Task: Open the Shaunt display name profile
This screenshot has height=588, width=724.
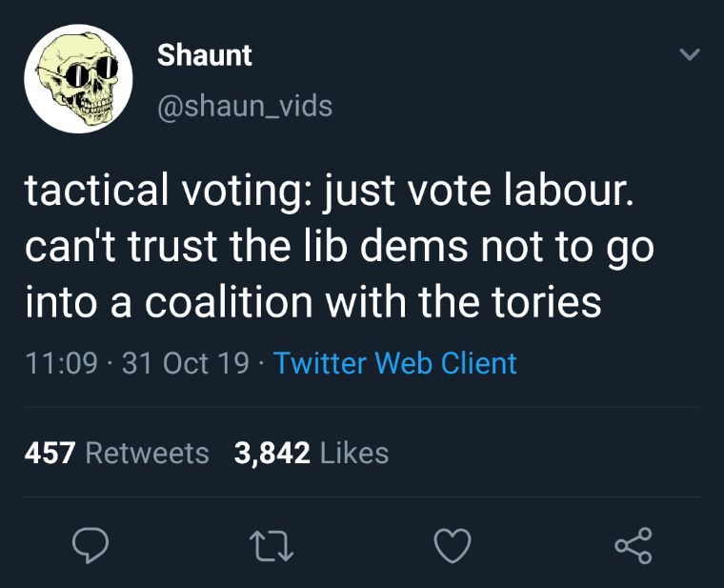Action: click(204, 56)
